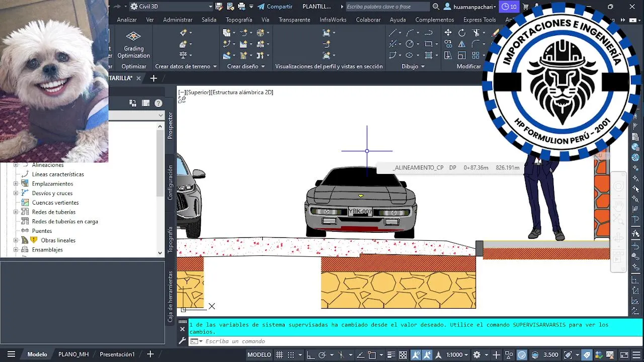This screenshot has width=644, height=362.
Task: Select the Hatch tool in Dibujo
Action: pos(429,55)
